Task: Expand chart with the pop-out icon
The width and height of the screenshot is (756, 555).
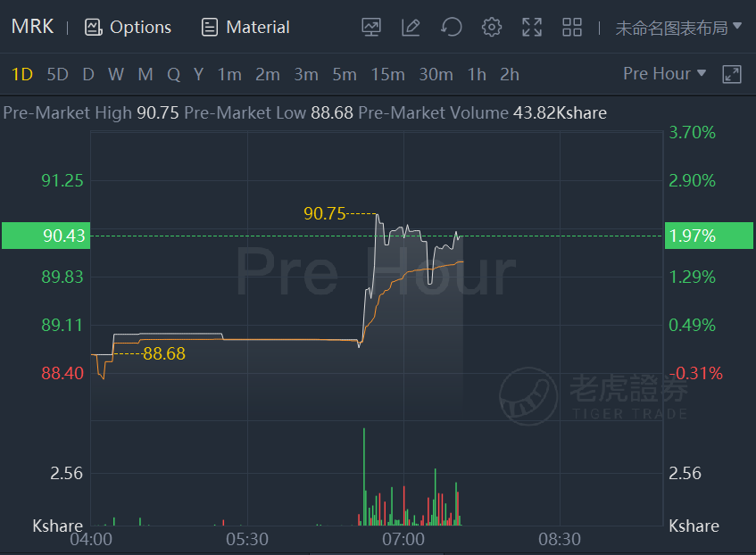Action: pyautogui.click(x=731, y=74)
